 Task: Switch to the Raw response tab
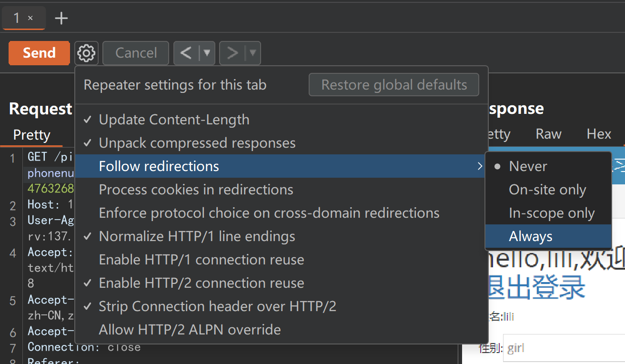pyautogui.click(x=548, y=134)
